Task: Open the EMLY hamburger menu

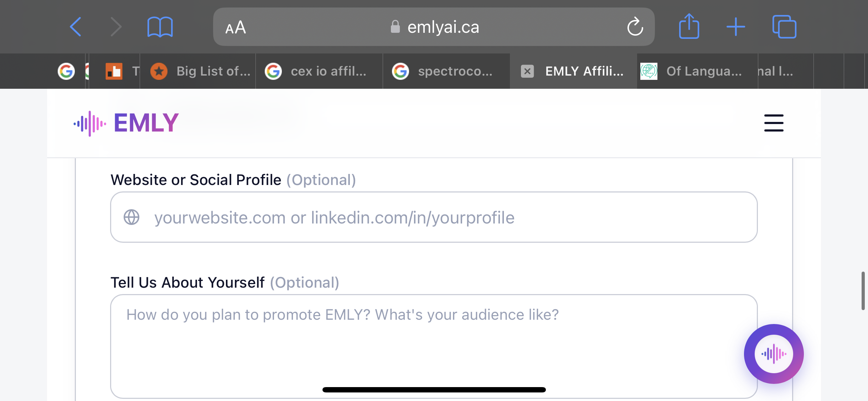Action: pyautogui.click(x=774, y=123)
